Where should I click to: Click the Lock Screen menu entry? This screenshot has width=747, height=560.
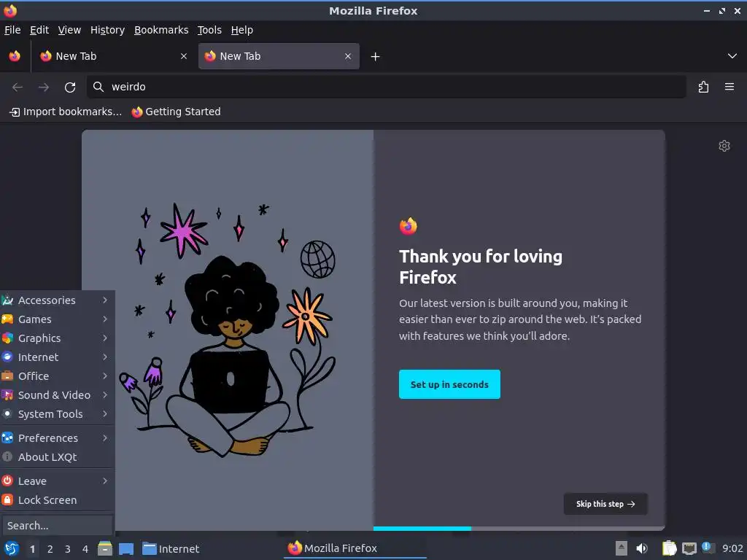pos(57,500)
